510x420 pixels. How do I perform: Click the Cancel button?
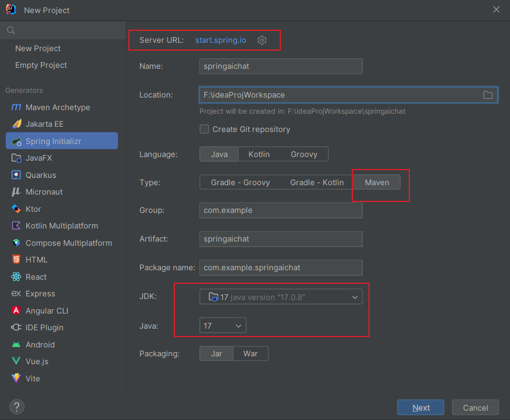tap(476, 407)
